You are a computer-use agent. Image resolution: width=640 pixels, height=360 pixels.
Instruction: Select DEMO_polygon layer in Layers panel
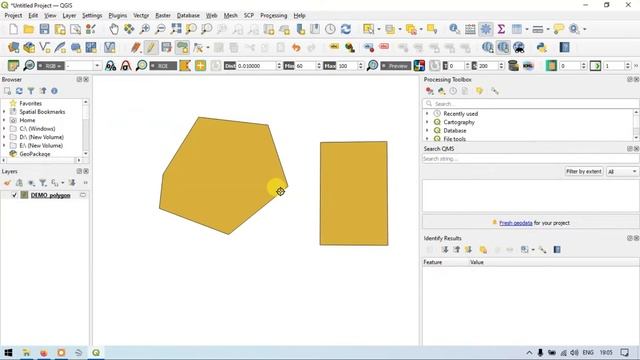[x=51, y=195]
